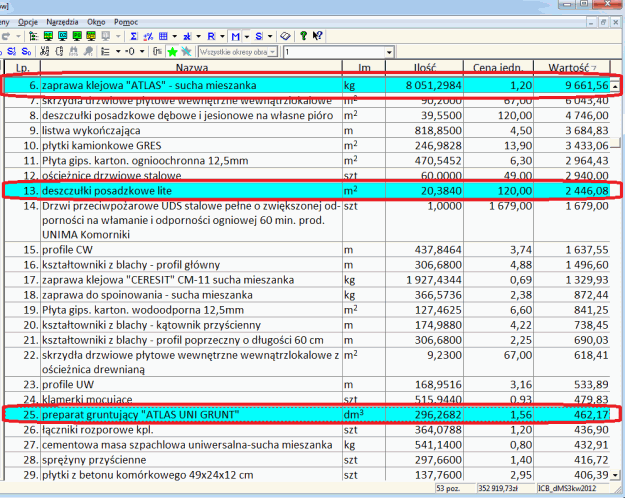The image size is (625, 498).
Task: Open the 'Wszystkie okresy obra' dropdown
Action: [272, 51]
